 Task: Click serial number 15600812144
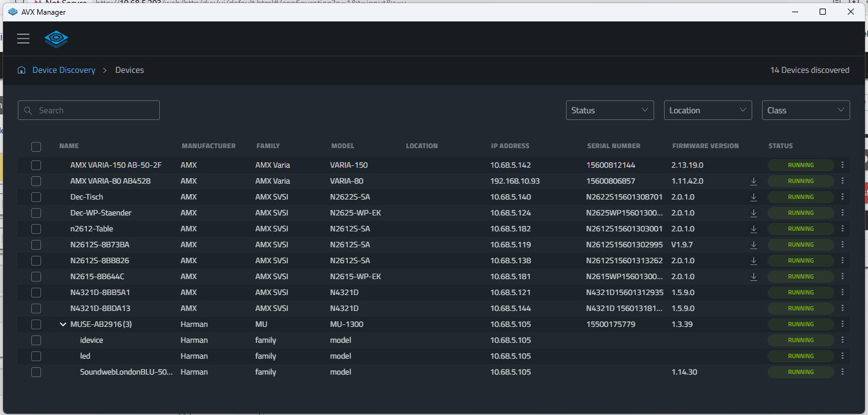click(611, 165)
